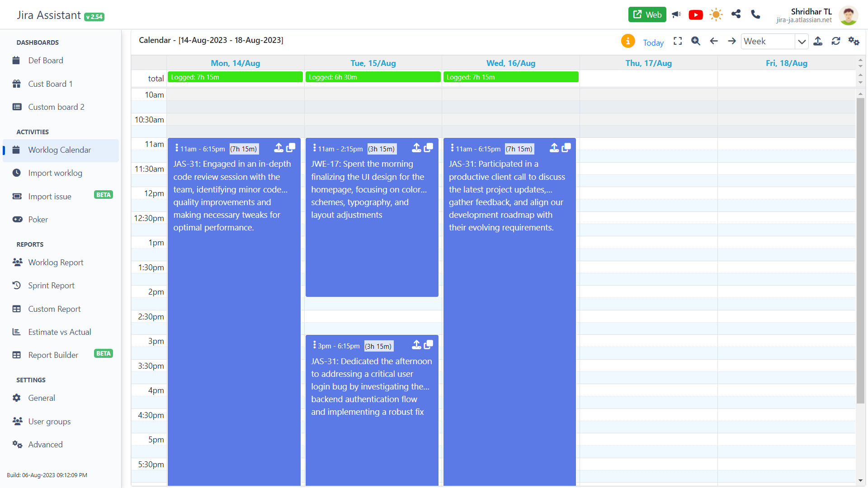Toggle light/dark theme with the sun icon
This screenshot has width=868, height=488.
point(716,14)
